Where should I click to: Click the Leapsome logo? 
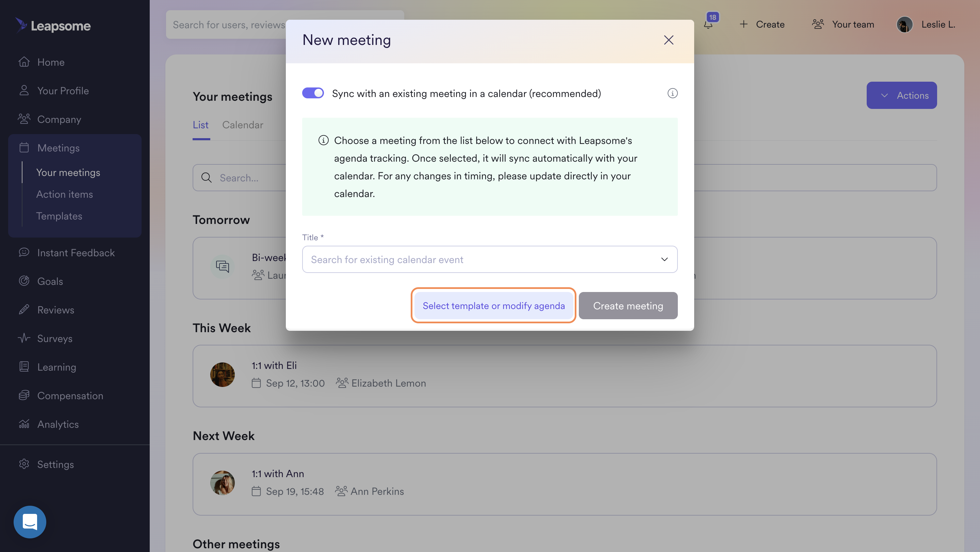coord(53,25)
